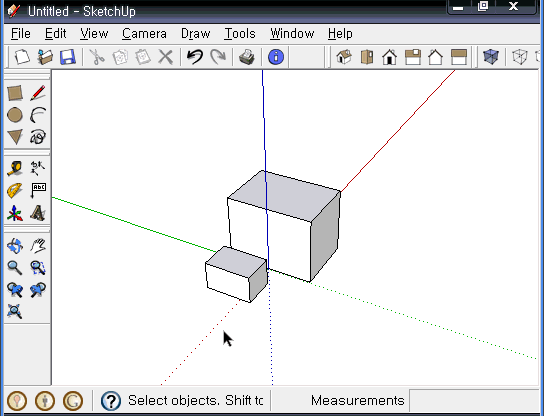Click the Model Info icon
This screenshot has width=544, height=416.
click(276, 57)
